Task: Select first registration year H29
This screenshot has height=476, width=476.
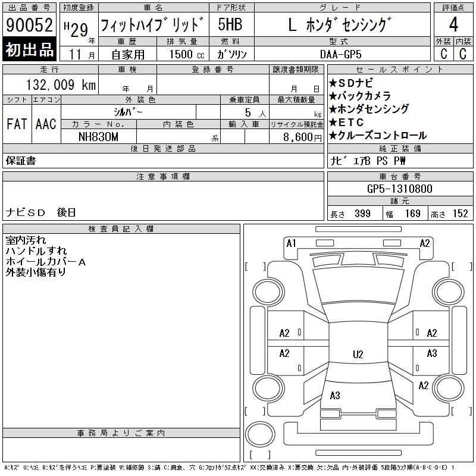Action: 76,29
